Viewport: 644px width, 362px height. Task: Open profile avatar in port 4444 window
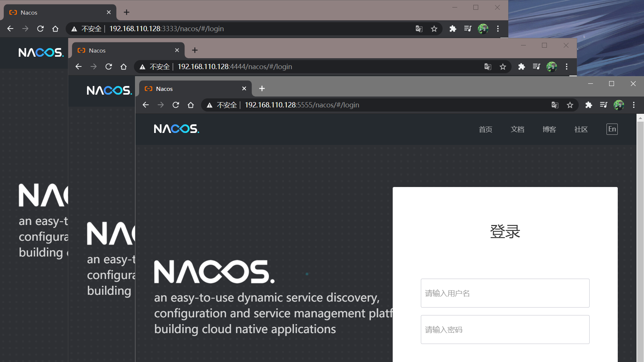point(552,67)
